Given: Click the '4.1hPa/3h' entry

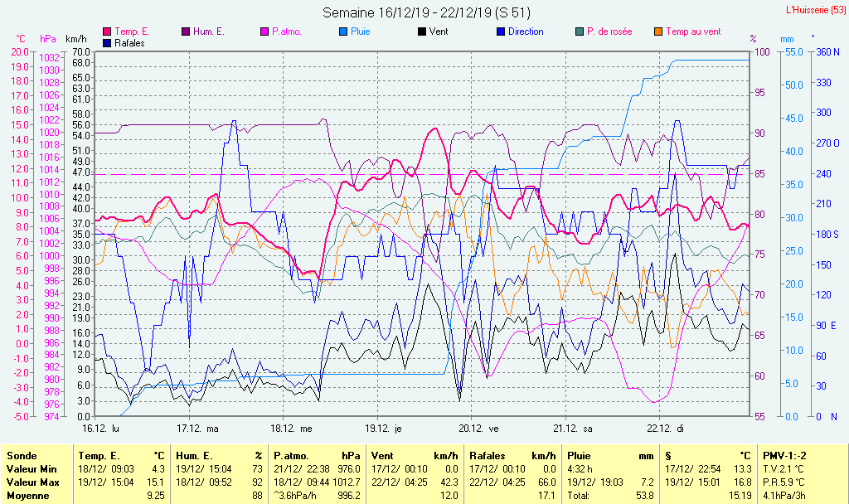Looking at the screenshot, I should [784, 496].
